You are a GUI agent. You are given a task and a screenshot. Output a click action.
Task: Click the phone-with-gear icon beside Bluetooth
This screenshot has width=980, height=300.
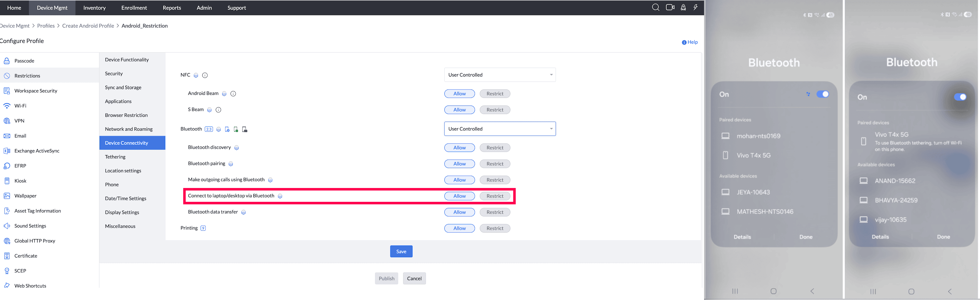pos(227,129)
